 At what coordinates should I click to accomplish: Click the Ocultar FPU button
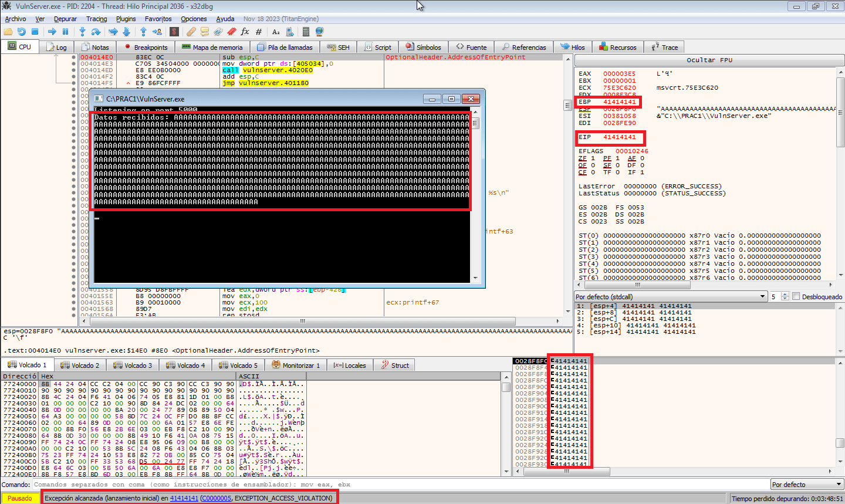tap(709, 60)
